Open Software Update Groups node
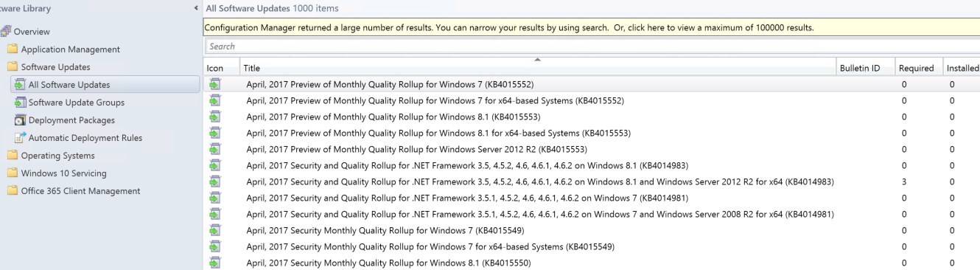The width and height of the screenshot is (980, 270). tap(77, 103)
